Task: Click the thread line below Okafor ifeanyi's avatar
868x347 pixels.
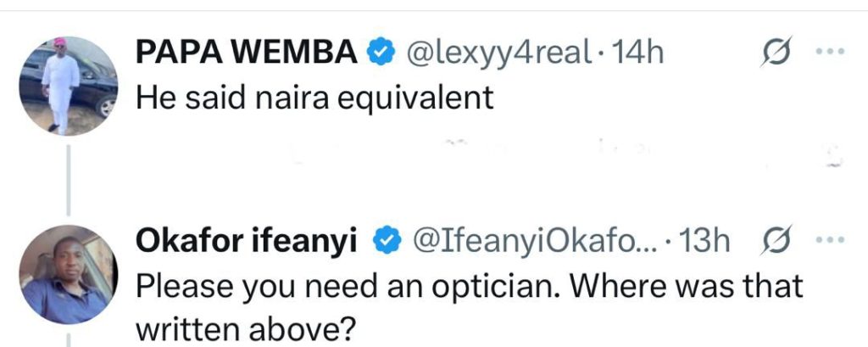Action: point(68,338)
